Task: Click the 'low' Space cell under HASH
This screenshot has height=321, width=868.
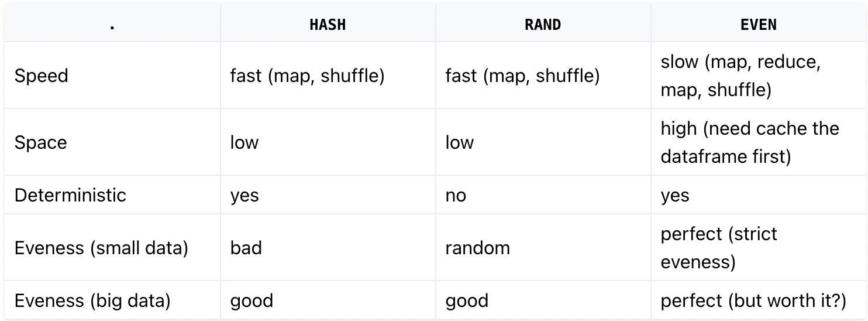Action: pos(244,143)
